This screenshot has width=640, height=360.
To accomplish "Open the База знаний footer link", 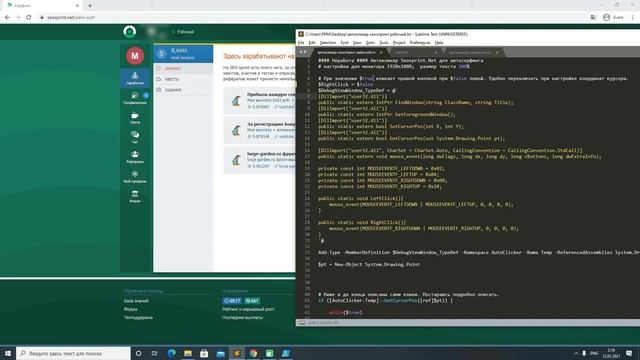I will pyautogui.click(x=136, y=301).
